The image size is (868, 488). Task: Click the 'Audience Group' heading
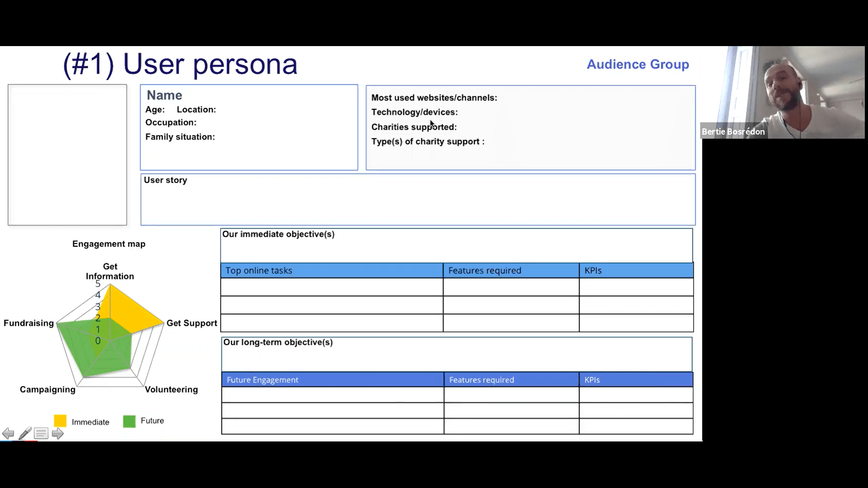pyautogui.click(x=638, y=64)
